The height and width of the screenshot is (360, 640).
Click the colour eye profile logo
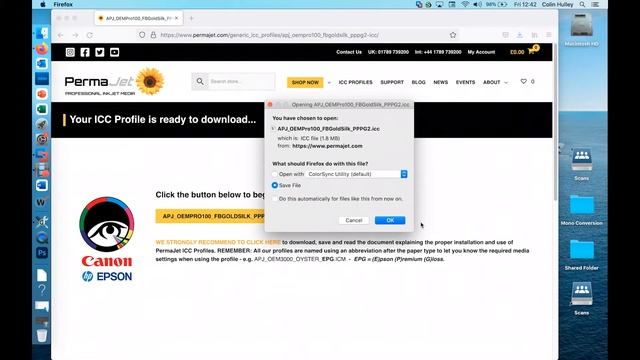107,223
